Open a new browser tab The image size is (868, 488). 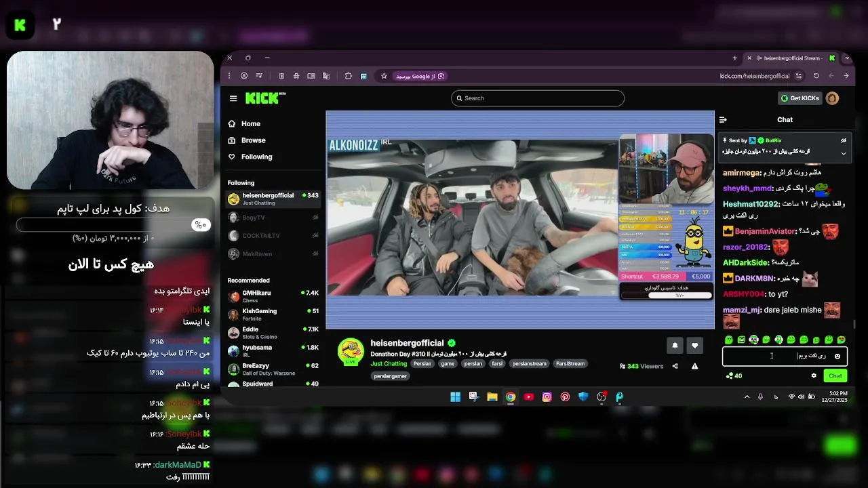point(735,58)
